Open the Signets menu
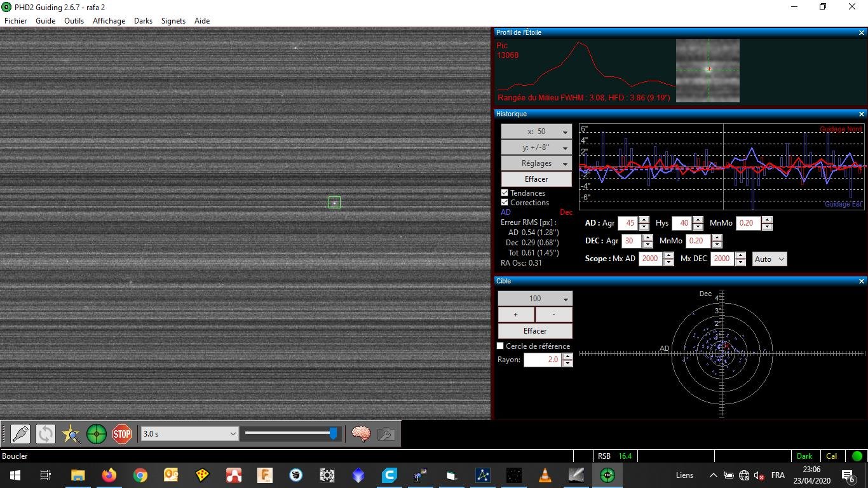The width and height of the screenshot is (868, 488). coord(173,21)
